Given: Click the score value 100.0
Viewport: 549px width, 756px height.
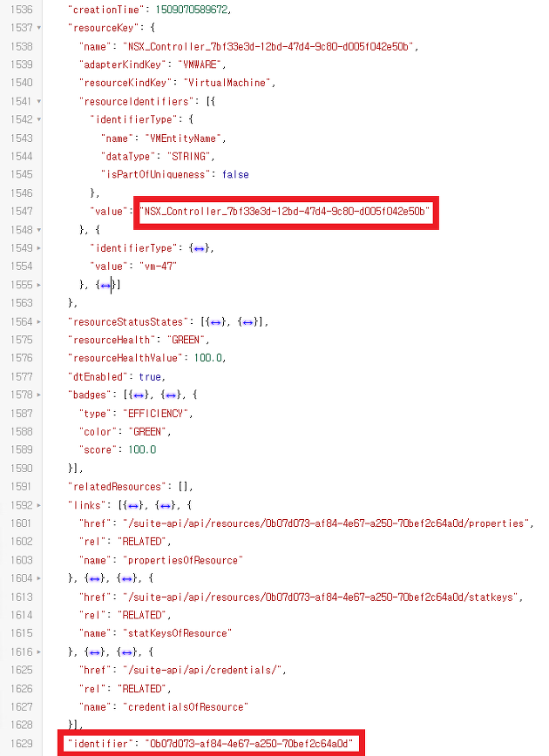Looking at the screenshot, I should click(x=142, y=449).
